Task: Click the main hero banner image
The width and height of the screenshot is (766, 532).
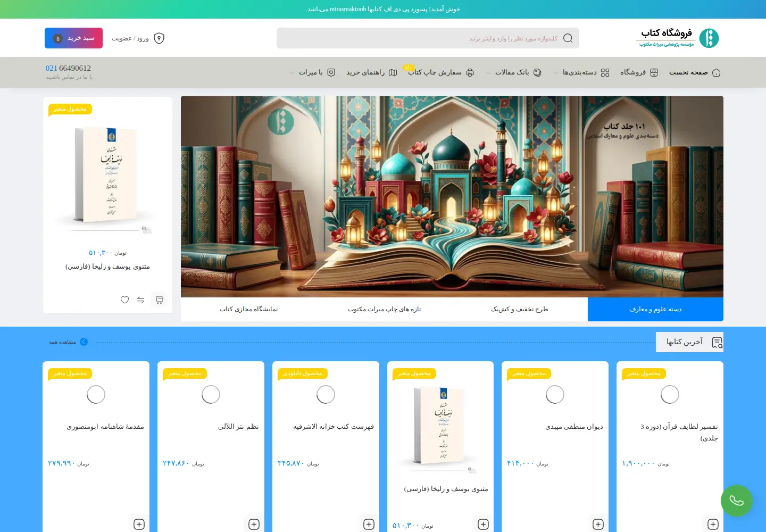Action: tap(452, 196)
